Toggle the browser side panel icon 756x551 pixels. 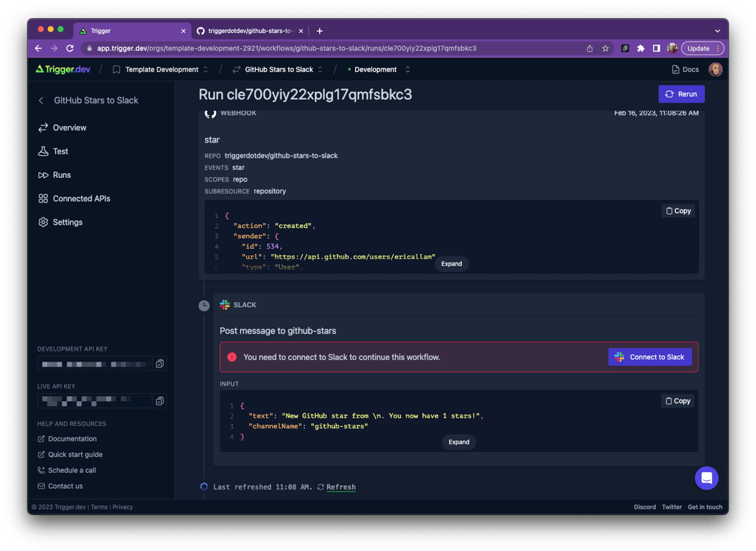pyautogui.click(x=656, y=48)
